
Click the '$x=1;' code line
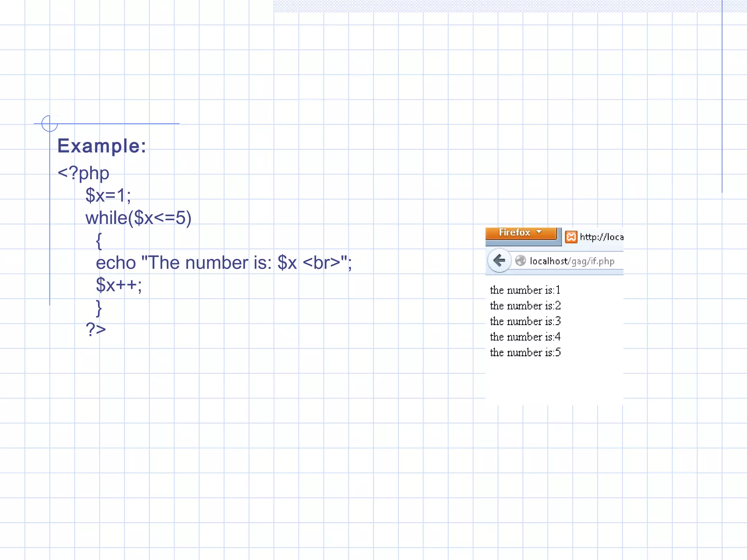tap(108, 195)
